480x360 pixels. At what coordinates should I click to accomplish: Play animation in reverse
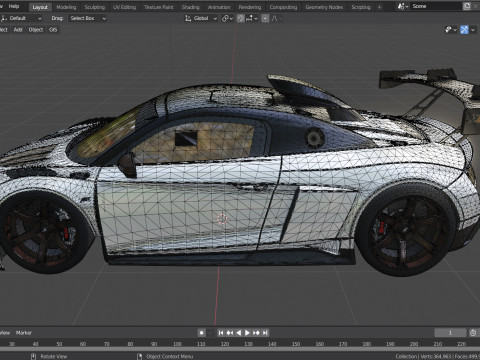[x=238, y=333]
